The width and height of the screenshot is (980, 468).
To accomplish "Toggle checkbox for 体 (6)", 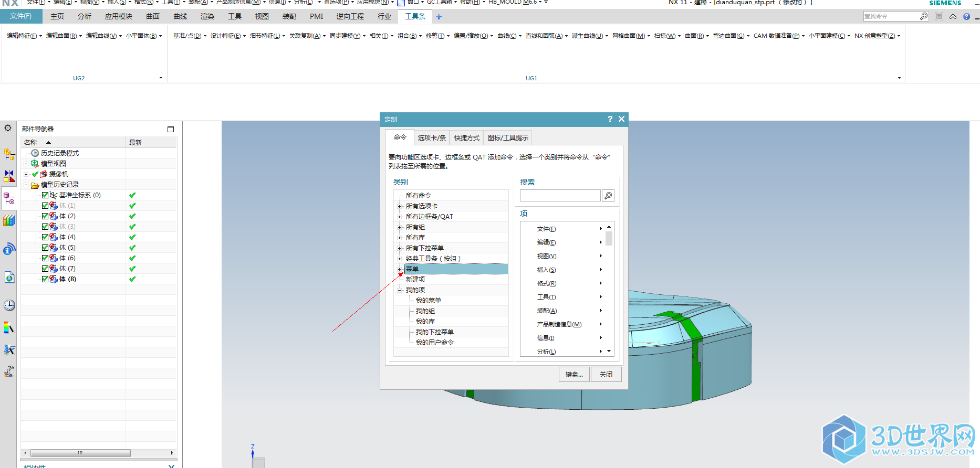I will click(x=45, y=258).
